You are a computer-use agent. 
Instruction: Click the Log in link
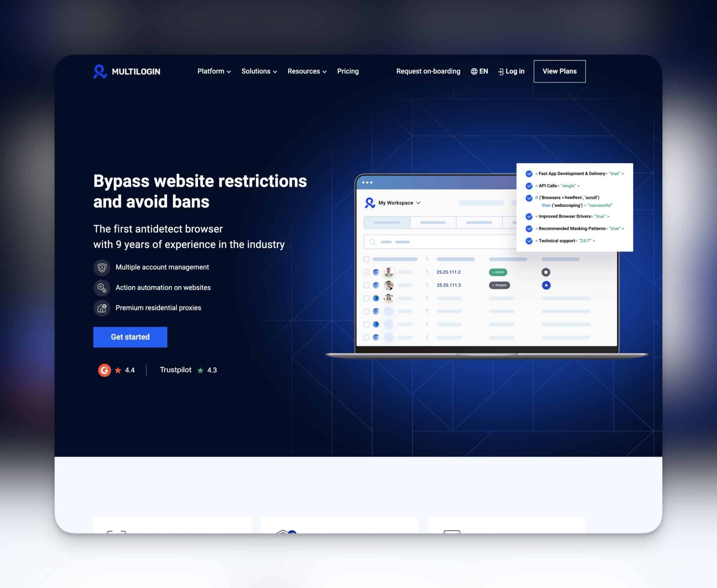[x=510, y=71]
